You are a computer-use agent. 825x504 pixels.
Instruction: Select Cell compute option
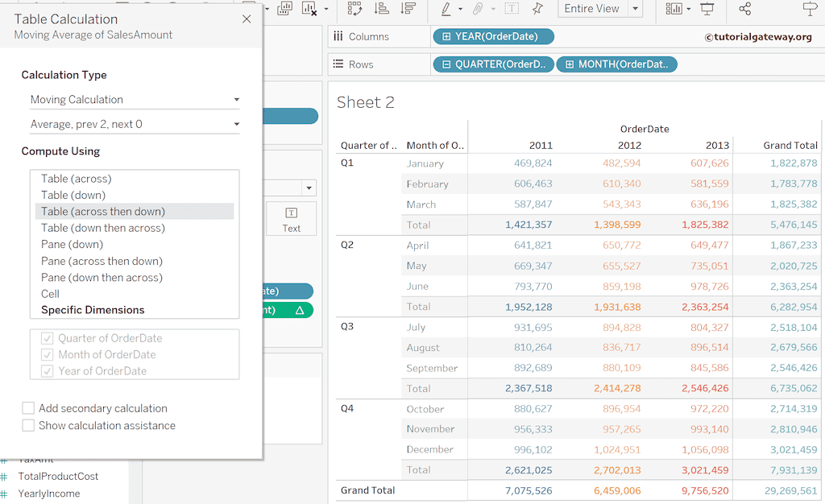click(x=50, y=294)
